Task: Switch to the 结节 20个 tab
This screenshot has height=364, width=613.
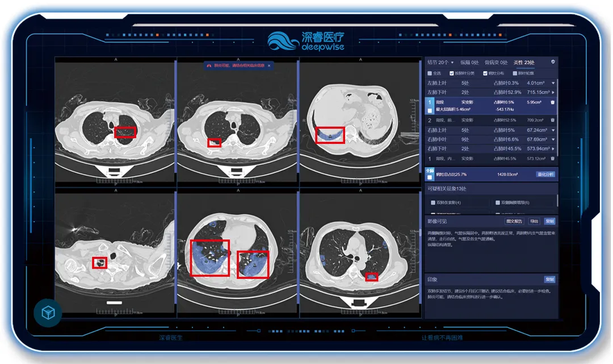Action: [438, 62]
